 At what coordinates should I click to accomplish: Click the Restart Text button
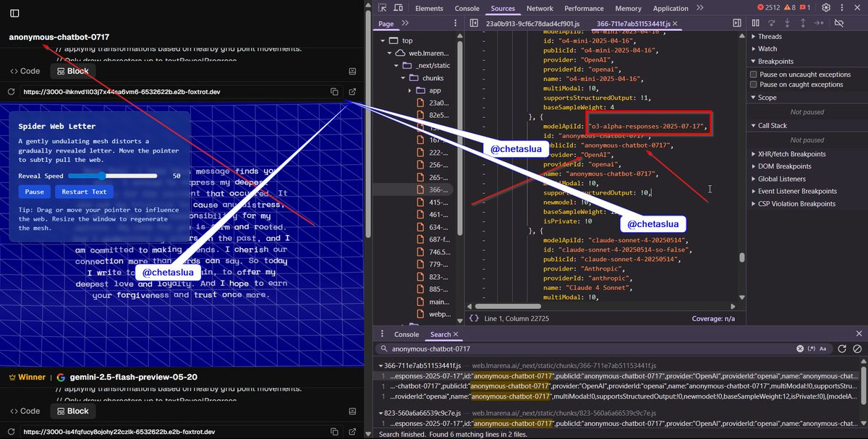pos(84,192)
